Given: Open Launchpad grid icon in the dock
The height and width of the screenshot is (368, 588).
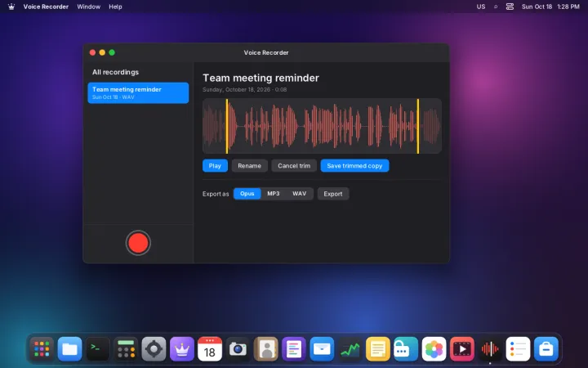Looking at the screenshot, I should (x=42, y=349).
